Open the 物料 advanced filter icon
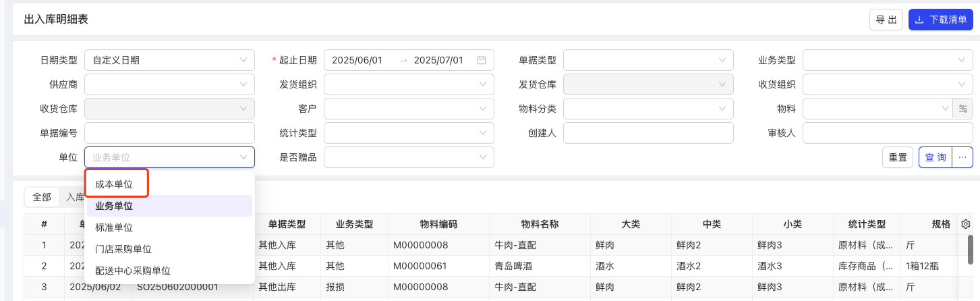 [x=962, y=109]
